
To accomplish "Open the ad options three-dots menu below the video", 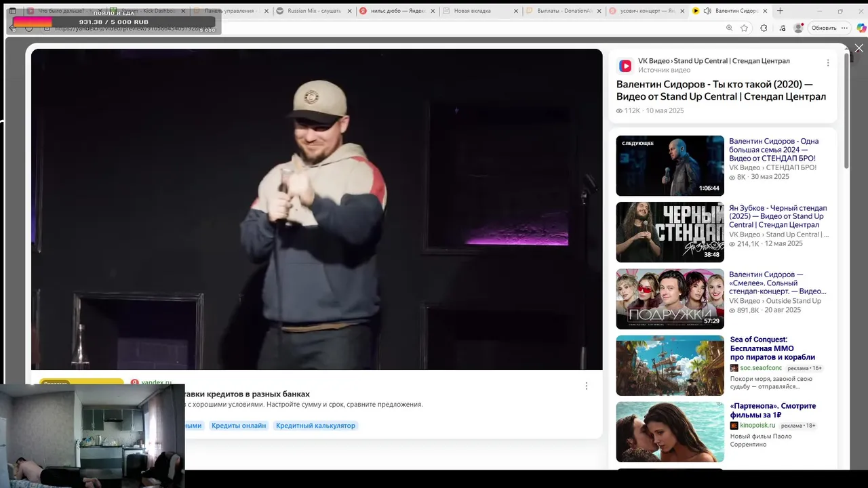I will [587, 386].
